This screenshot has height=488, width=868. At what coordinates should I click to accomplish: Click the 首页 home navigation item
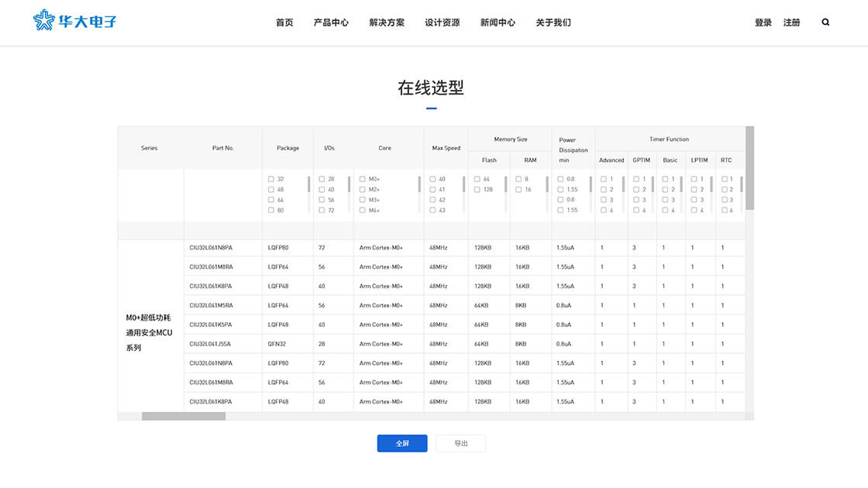pos(284,22)
